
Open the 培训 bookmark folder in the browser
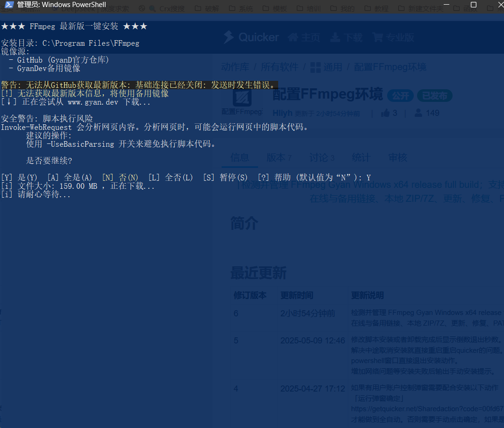click(x=309, y=9)
